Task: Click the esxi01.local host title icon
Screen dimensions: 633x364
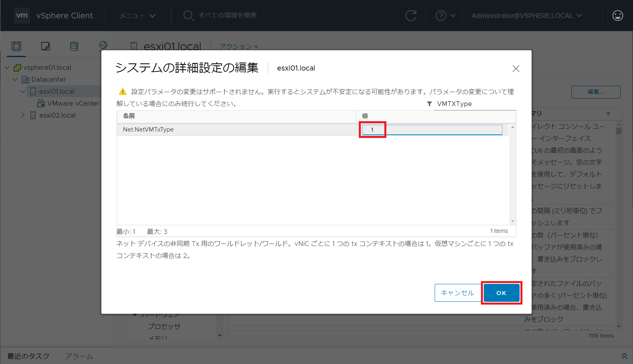Action: 134,46
